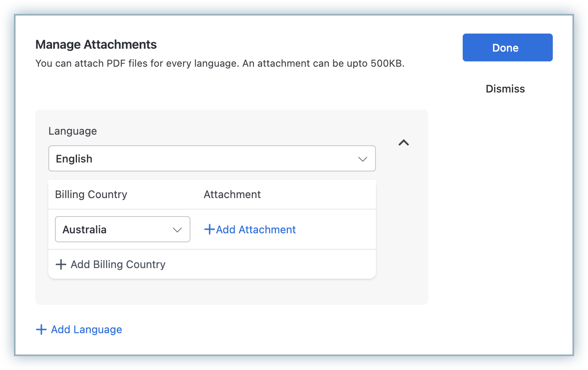Collapse the language section with the up chevron
This screenshot has width=588, height=370.
tap(404, 142)
